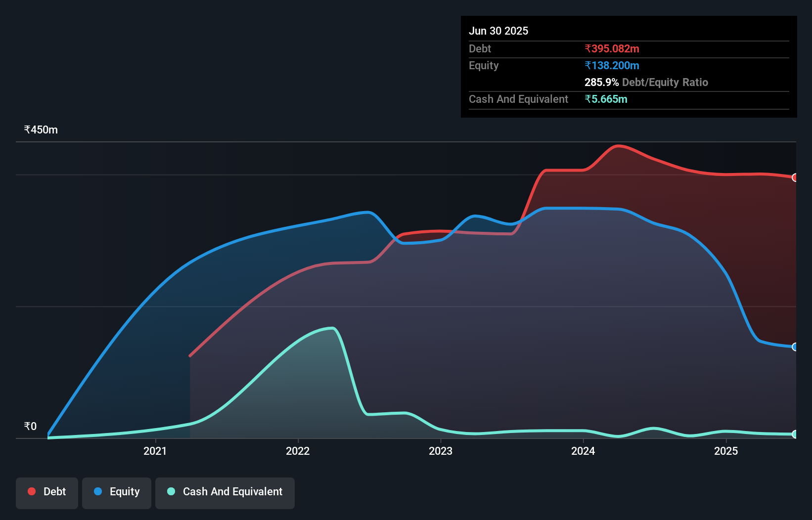Click the teal Cash And Equivalent legend dot
This screenshot has width=812, height=520.
click(171, 491)
